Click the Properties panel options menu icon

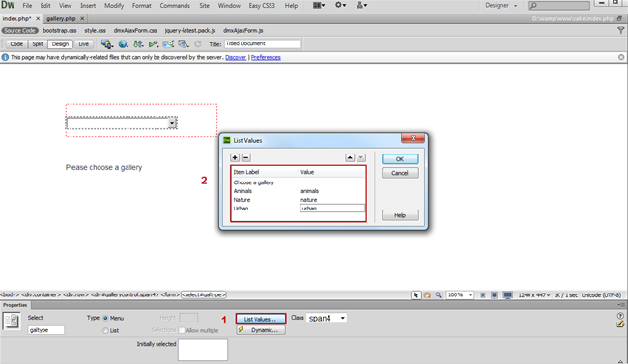tap(621, 305)
